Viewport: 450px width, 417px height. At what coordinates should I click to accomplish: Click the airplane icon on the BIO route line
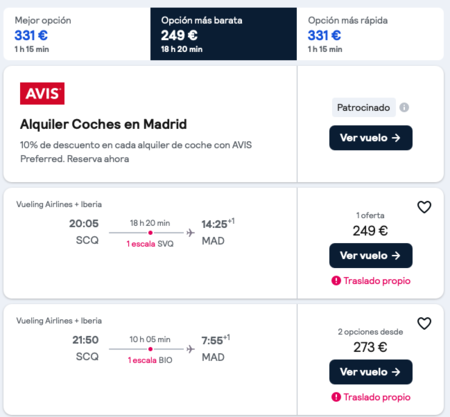[190, 349]
